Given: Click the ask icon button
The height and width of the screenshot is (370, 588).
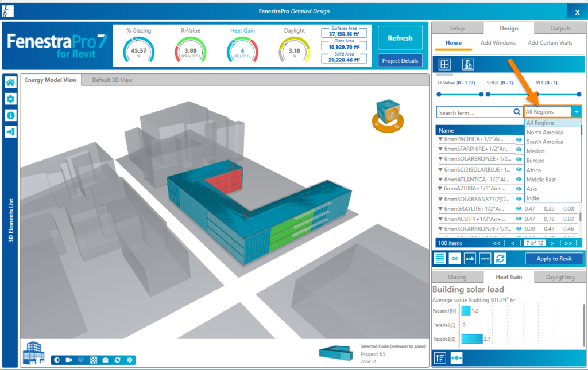Looking at the screenshot, I should click(x=470, y=258).
